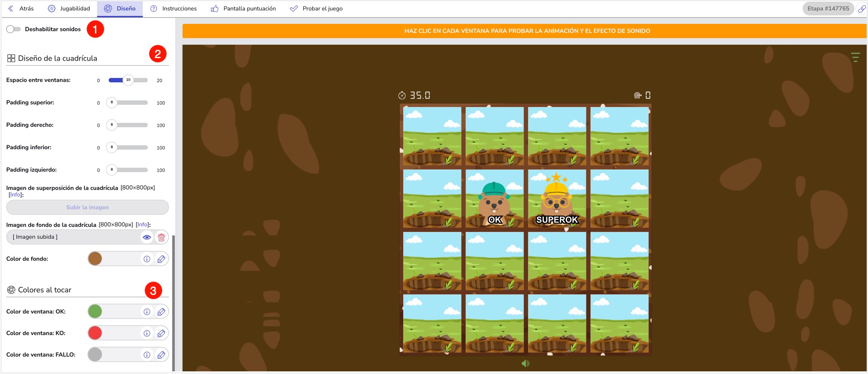Edit Color de fondo with pencil icon
Screen dimensions: 868x374
coord(161,259)
